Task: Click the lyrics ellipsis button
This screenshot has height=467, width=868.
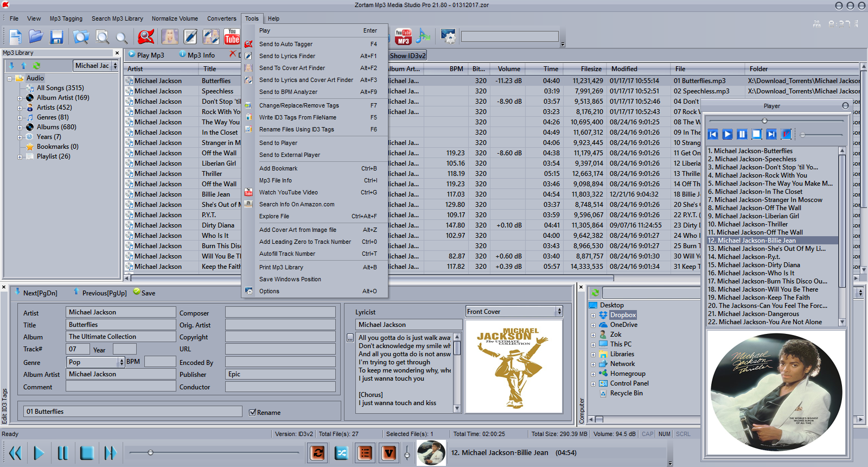Action: click(x=350, y=338)
